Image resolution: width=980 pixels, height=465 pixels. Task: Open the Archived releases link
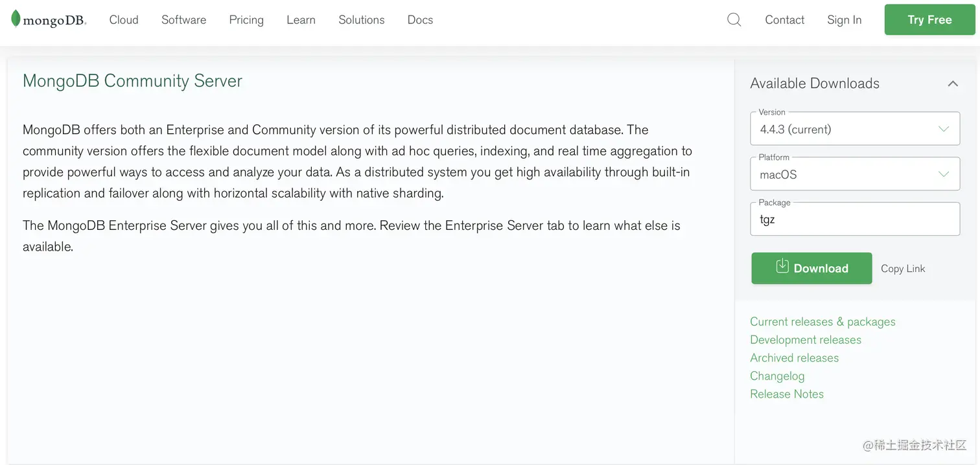[x=794, y=358]
